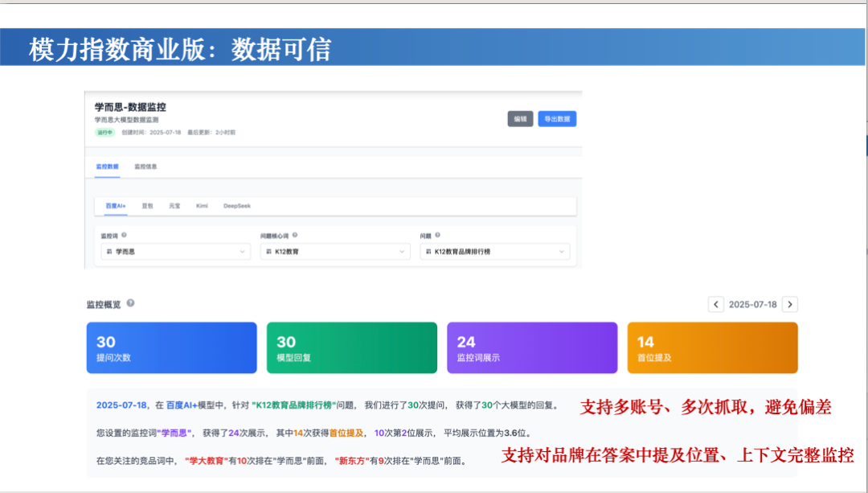Go to next date with right arrow

[x=790, y=305]
